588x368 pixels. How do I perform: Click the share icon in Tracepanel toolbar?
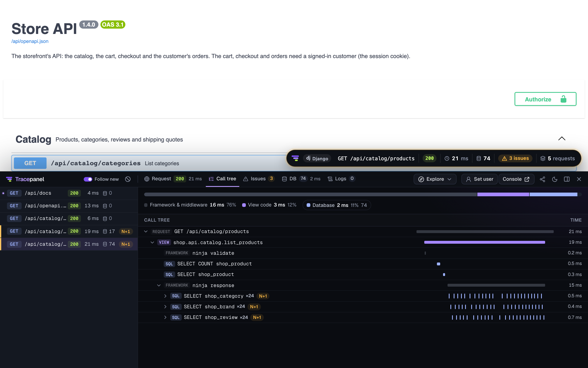[x=542, y=179]
